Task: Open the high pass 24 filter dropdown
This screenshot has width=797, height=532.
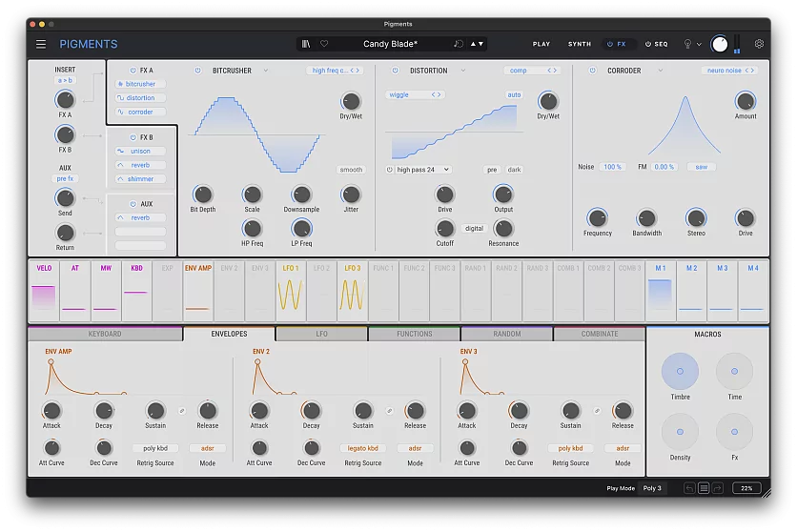Action: coord(423,170)
